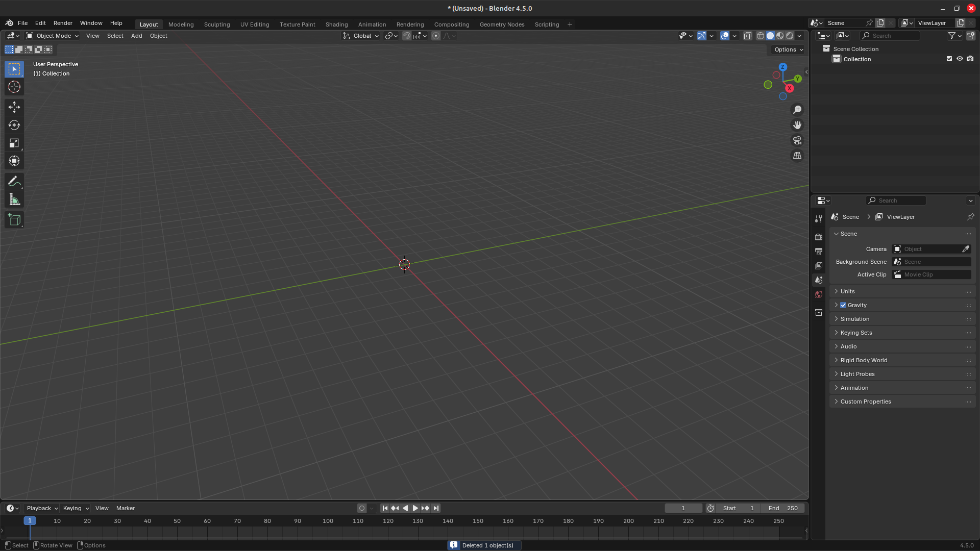This screenshot has height=551, width=980.
Task: Open the viewport Options dropdown
Action: tap(789, 49)
